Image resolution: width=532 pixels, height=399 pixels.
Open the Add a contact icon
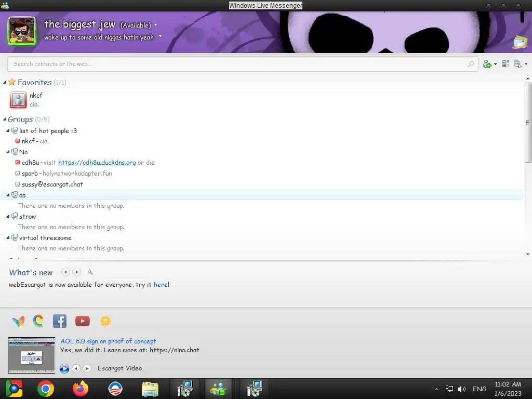pos(487,64)
